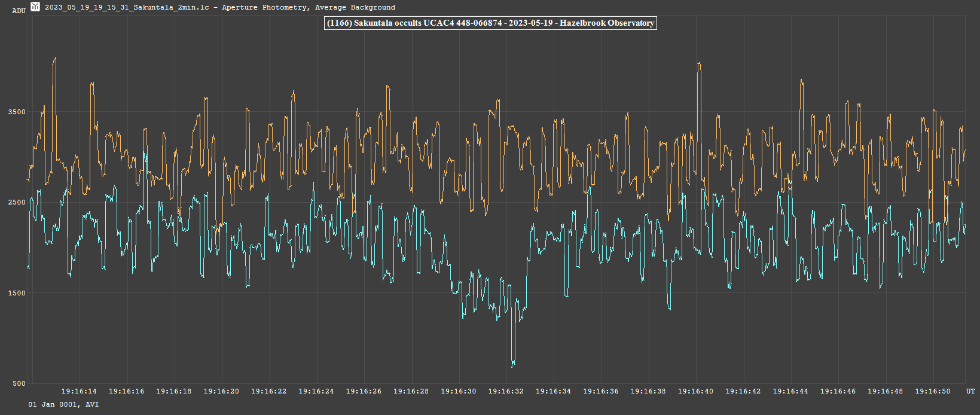Select the Sakuntala occults UCAC4 chart title box
Screen dimensions: 980x415
[x=490, y=23]
